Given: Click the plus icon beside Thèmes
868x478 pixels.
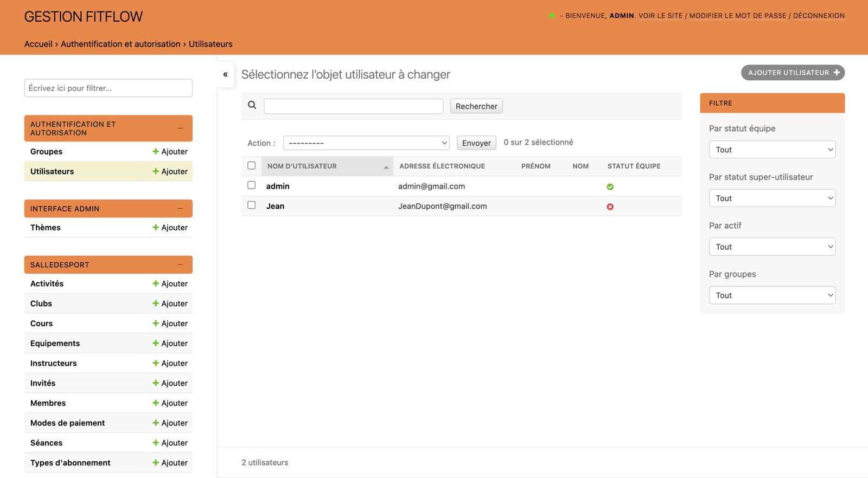Looking at the screenshot, I should coord(156,228).
